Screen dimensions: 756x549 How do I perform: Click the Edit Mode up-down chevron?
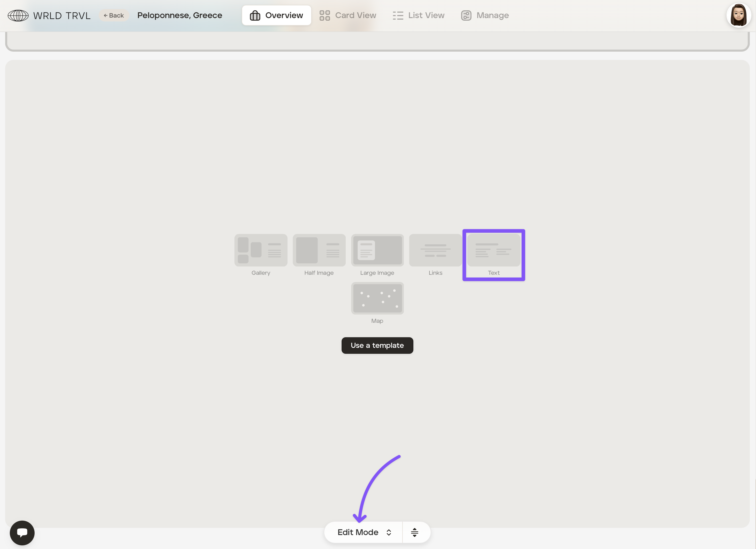coord(389,532)
